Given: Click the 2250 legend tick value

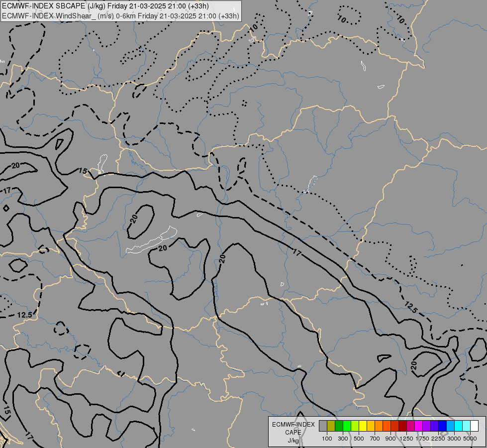Looking at the screenshot, I should click(438, 439).
